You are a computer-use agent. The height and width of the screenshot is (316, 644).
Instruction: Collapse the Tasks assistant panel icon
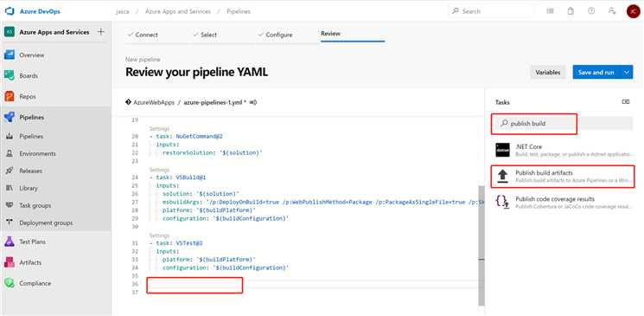tap(626, 101)
